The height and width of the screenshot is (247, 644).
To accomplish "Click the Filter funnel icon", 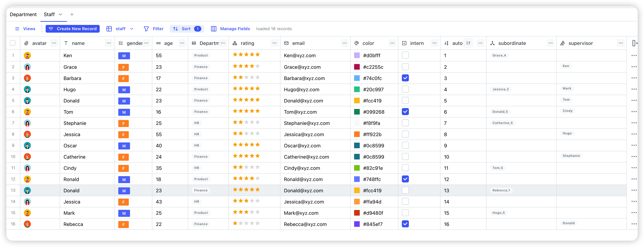I will (x=146, y=29).
